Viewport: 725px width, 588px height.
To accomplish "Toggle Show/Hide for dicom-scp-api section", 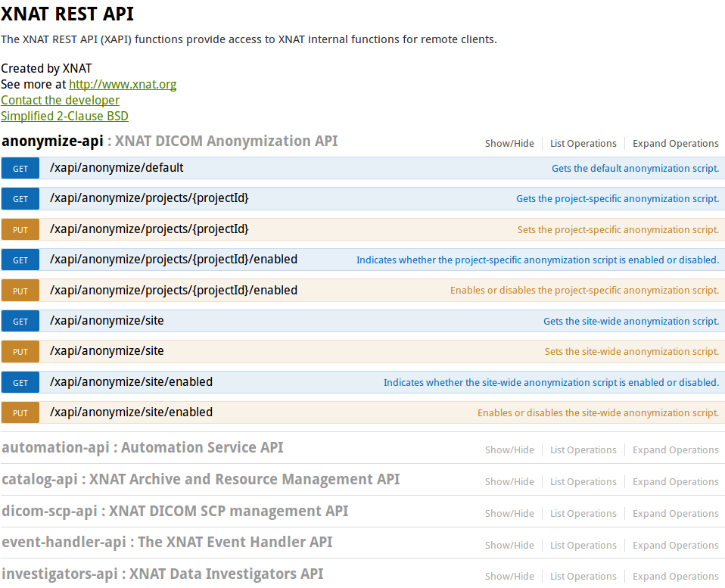I will [x=509, y=513].
